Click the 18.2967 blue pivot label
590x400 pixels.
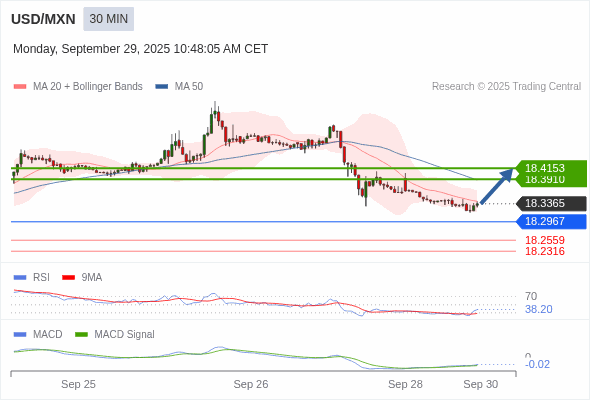[551, 221]
